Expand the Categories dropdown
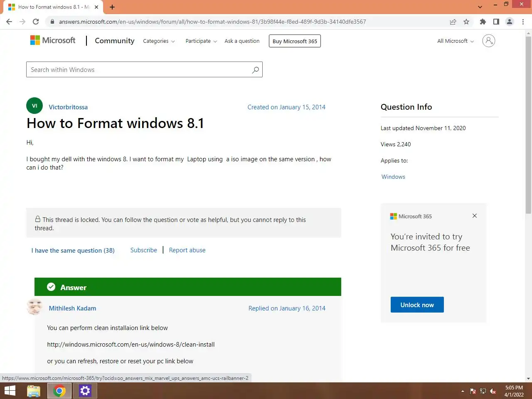The height and width of the screenshot is (399, 532). click(159, 41)
